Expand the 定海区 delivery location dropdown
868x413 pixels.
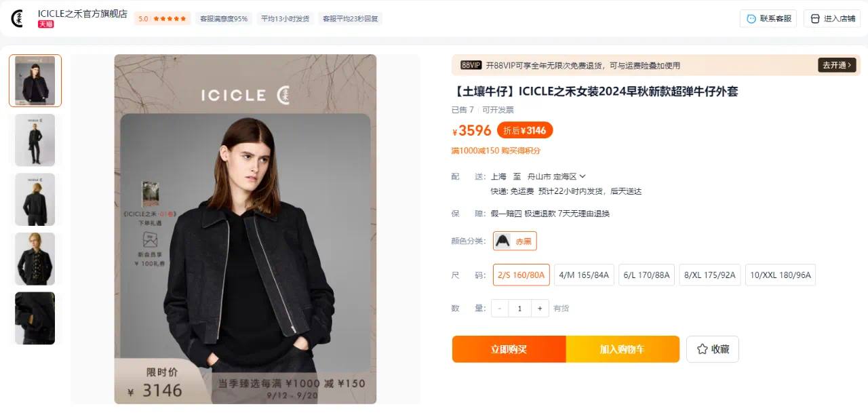[569, 176]
